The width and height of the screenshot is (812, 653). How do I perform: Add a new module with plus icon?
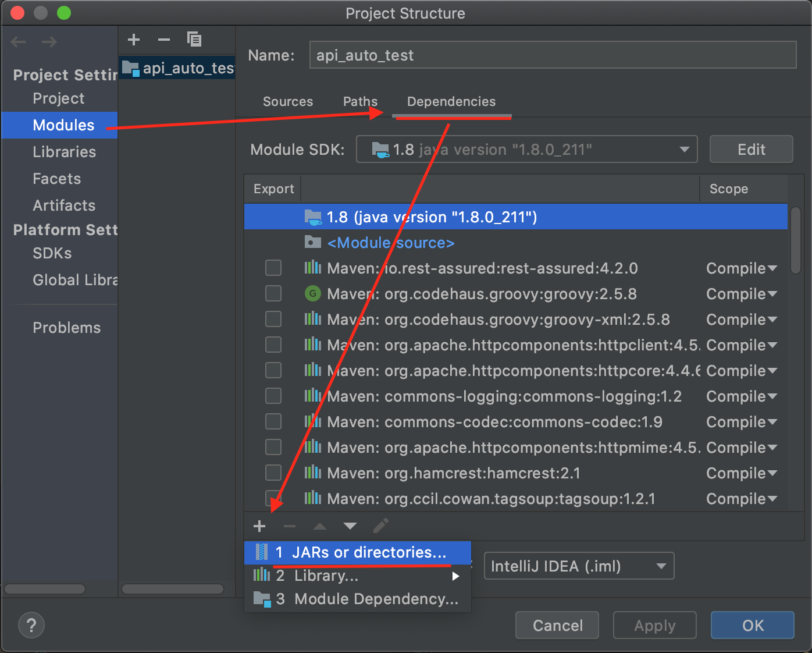point(134,40)
